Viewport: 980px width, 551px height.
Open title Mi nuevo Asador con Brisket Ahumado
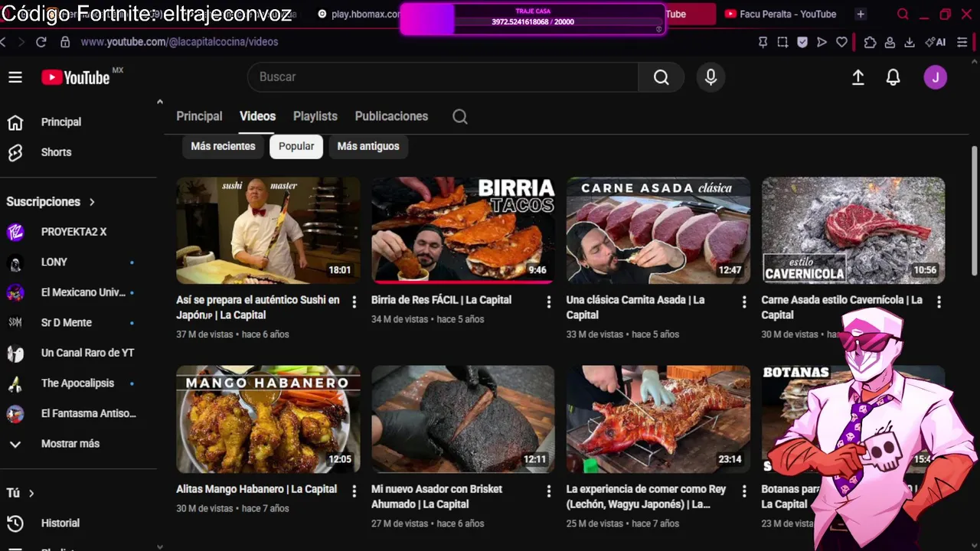coord(436,497)
